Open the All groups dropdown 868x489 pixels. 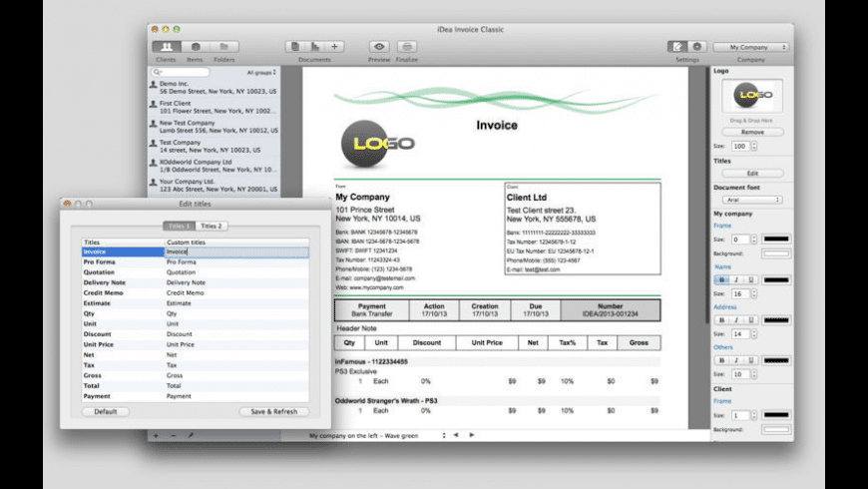tap(261, 73)
